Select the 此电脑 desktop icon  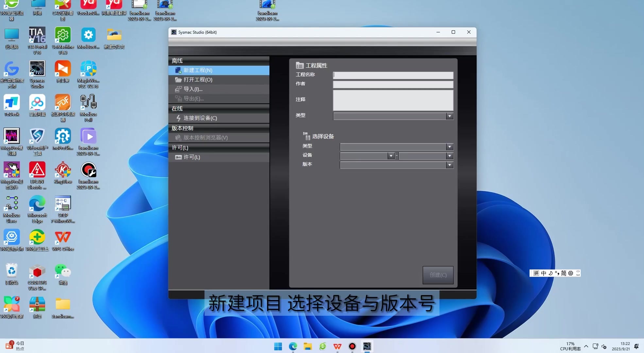(x=11, y=38)
